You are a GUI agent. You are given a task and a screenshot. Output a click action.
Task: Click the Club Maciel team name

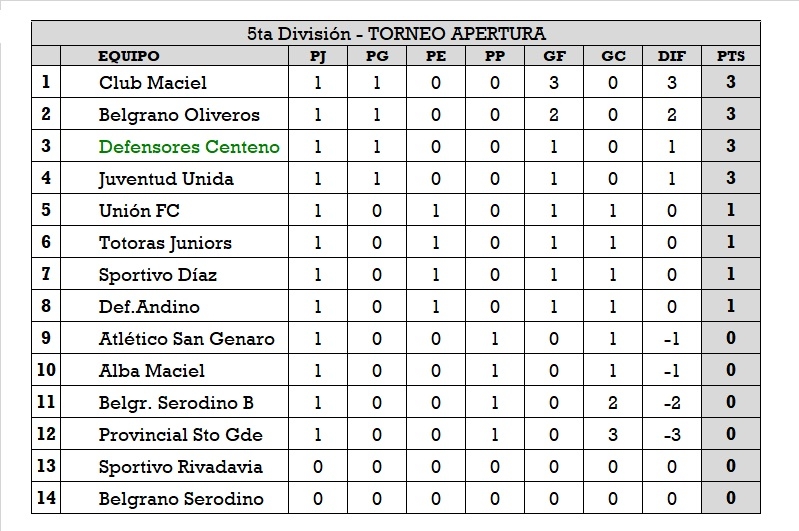(153, 83)
